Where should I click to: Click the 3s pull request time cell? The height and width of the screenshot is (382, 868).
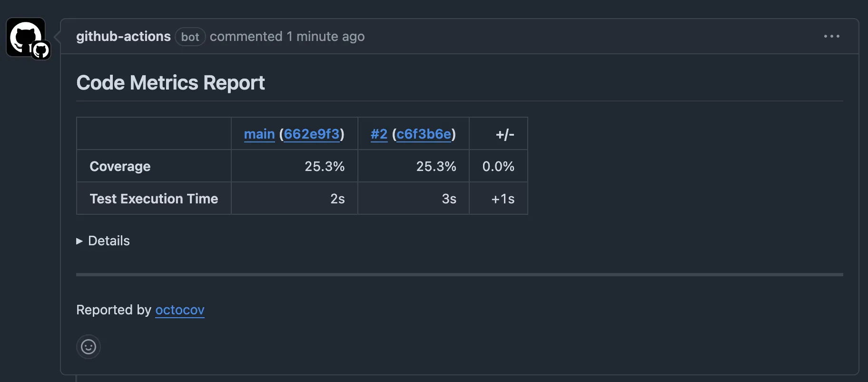tap(449, 199)
